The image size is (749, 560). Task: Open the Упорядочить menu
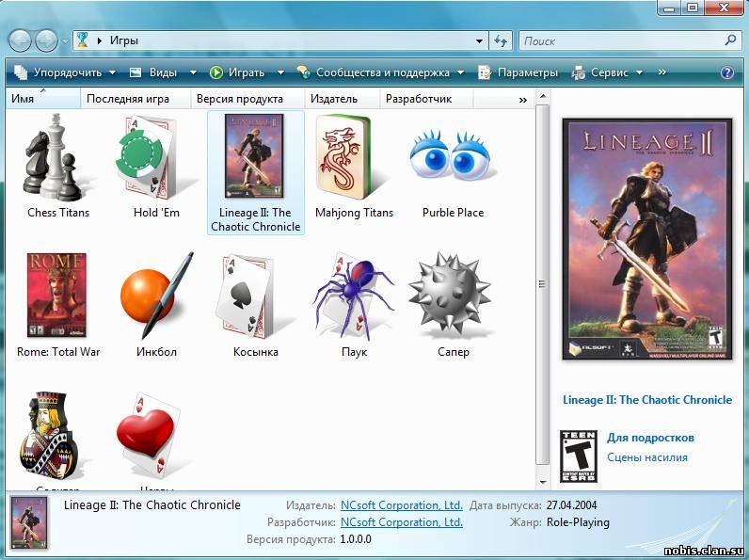click(x=65, y=72)
